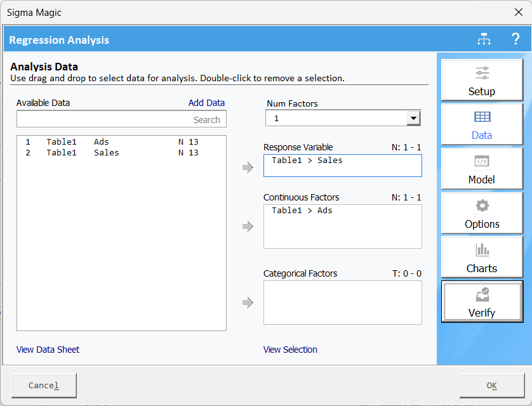Screen dimensions: 532x406
Task: Select the Table1 Sales data row
Action: [121, 152]
